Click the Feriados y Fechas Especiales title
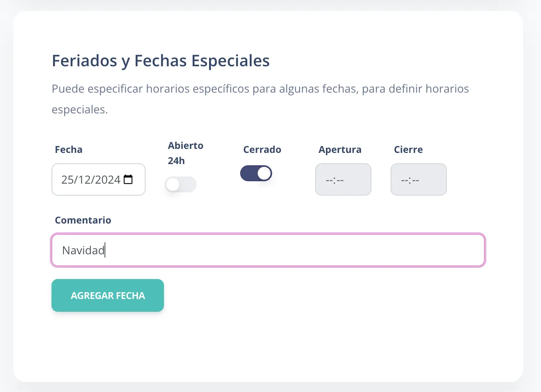The width and height of the screenshot is (541, 392). (160, 61)
